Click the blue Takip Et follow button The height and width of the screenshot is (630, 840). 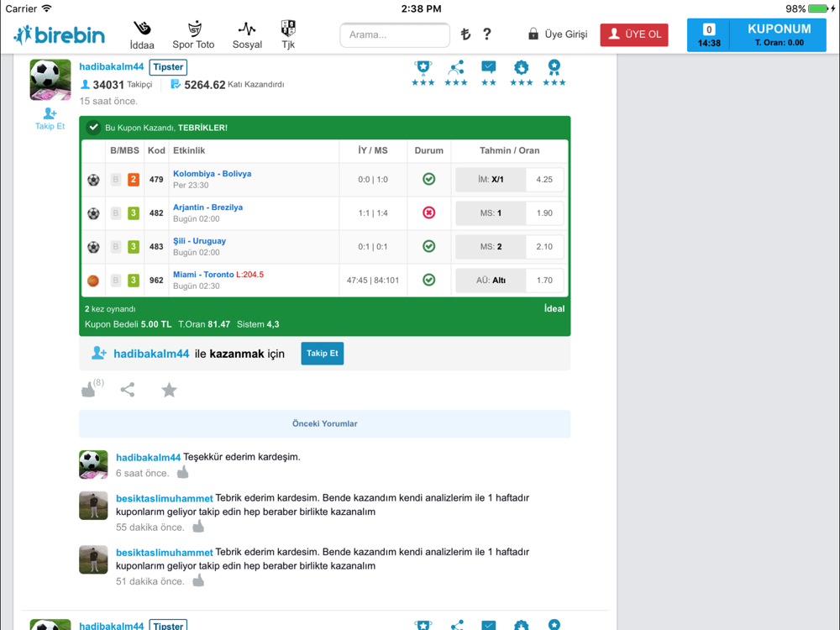(322, 354)
